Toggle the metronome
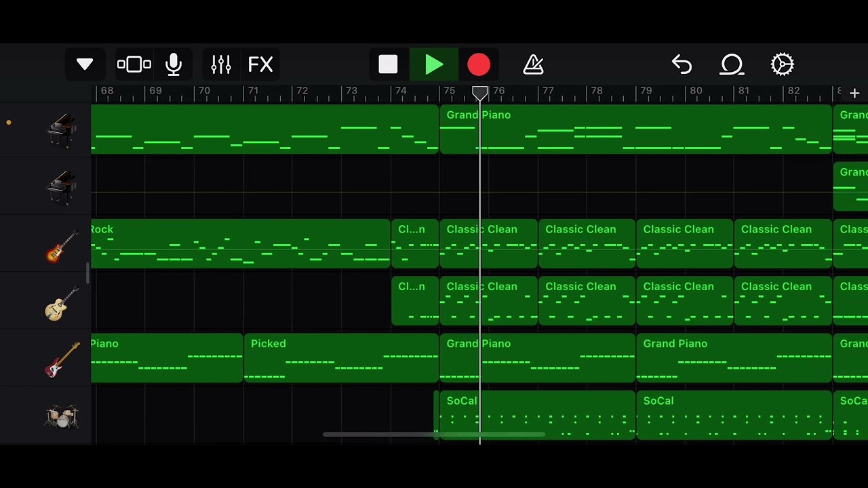 (x=534, y=64)
